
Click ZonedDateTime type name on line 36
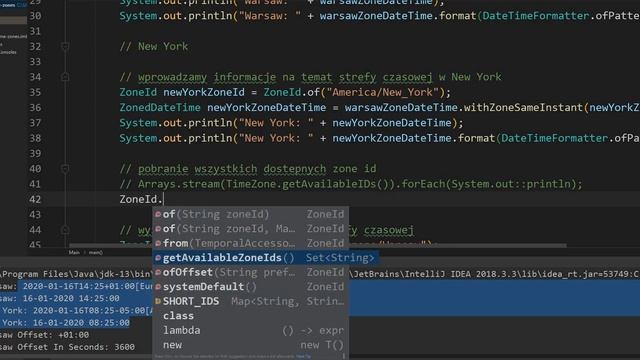pyautogui.click(x=160, y=108)
